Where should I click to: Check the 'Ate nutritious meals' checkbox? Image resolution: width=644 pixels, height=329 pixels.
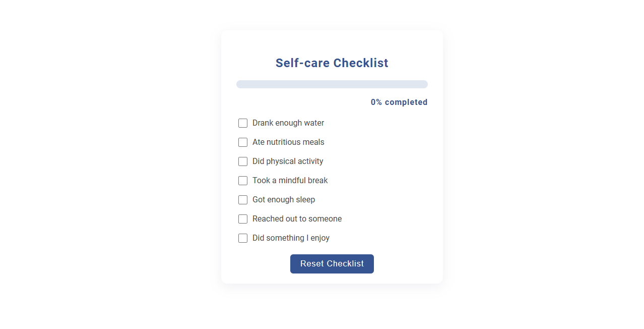243,142
